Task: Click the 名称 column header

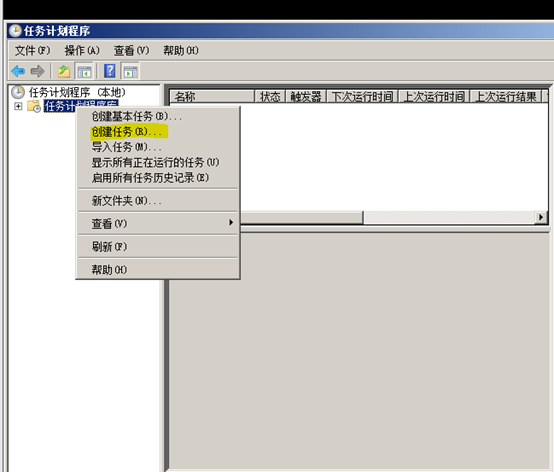Action: click(x=212, y=96)
